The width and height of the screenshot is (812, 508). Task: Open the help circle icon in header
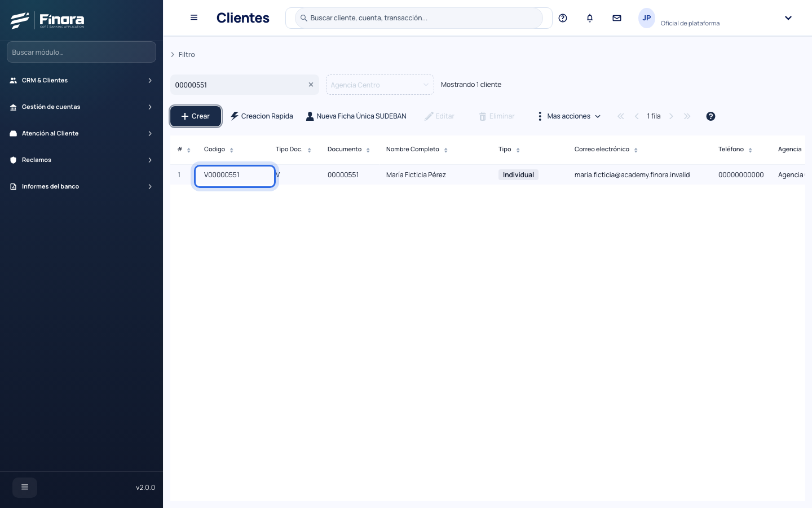(563, 18)
